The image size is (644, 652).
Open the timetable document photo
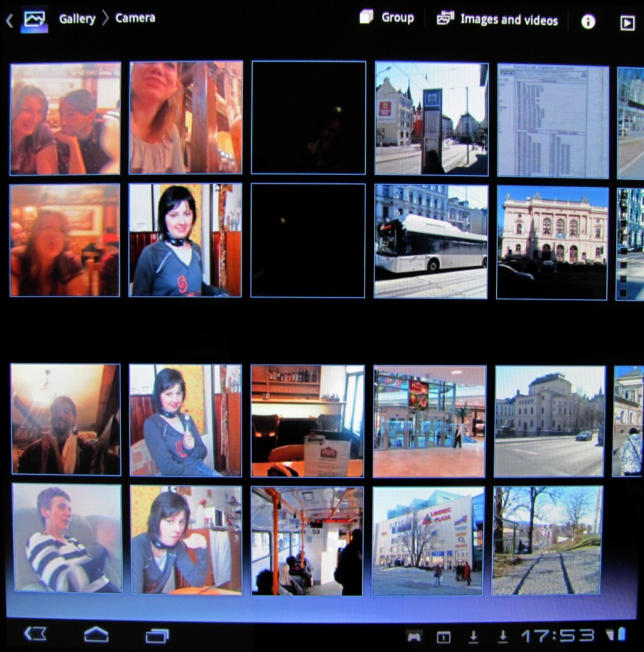pos(553,121)
